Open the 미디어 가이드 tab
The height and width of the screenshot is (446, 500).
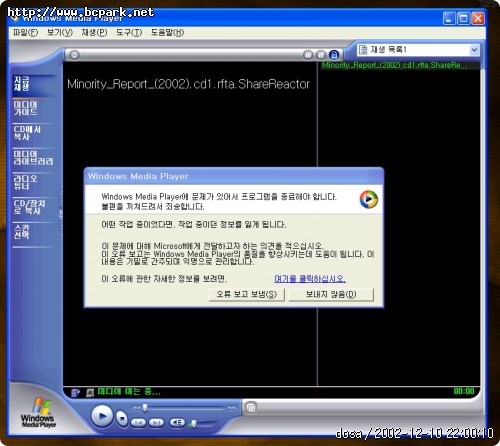point(33,109)
